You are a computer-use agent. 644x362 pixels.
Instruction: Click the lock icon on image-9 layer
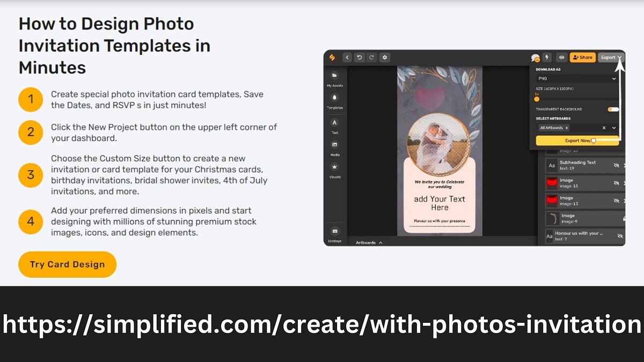624,218
